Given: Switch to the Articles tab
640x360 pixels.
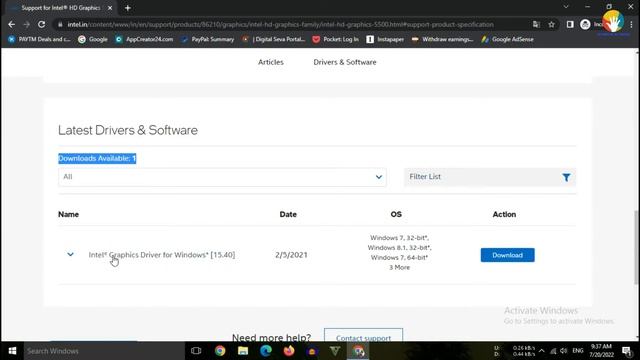Looking at the screenshot, I should [x=271, y=62].
